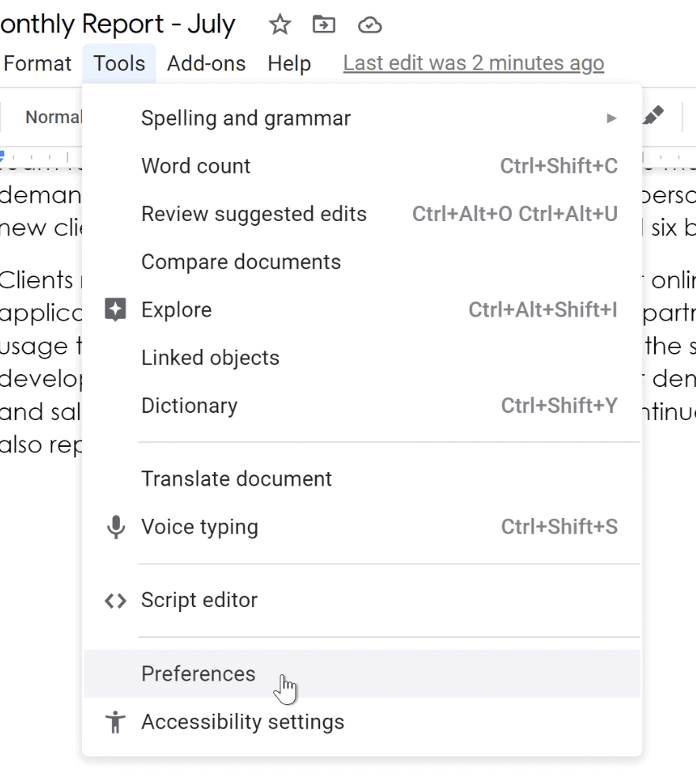Viewport: 696px width, 784px height.
Task: Start Voice typing with the microphone icon
Action: coord(115,526)
